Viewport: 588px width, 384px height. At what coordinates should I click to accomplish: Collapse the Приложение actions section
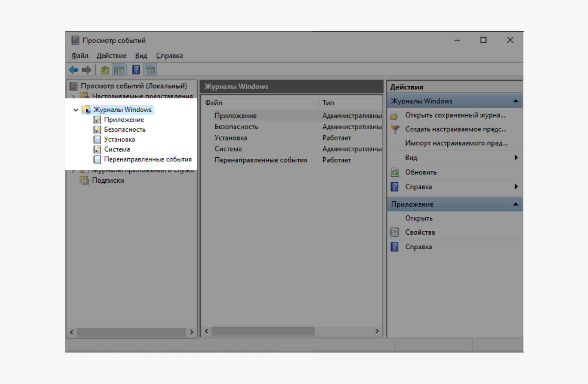coord(516,204)
